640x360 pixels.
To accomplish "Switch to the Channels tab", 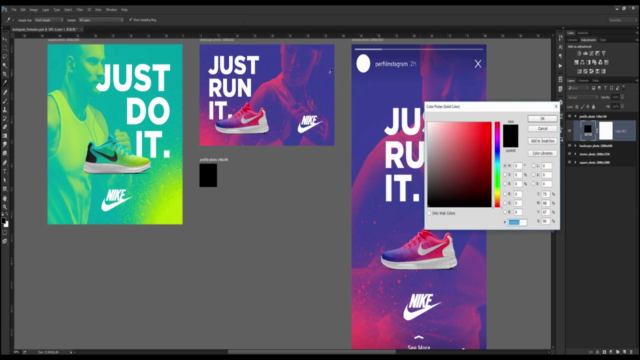I will (583, 80).
